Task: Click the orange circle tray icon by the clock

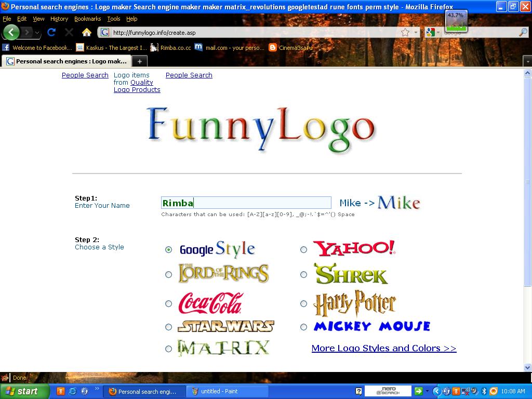Action: coord(494,391)
